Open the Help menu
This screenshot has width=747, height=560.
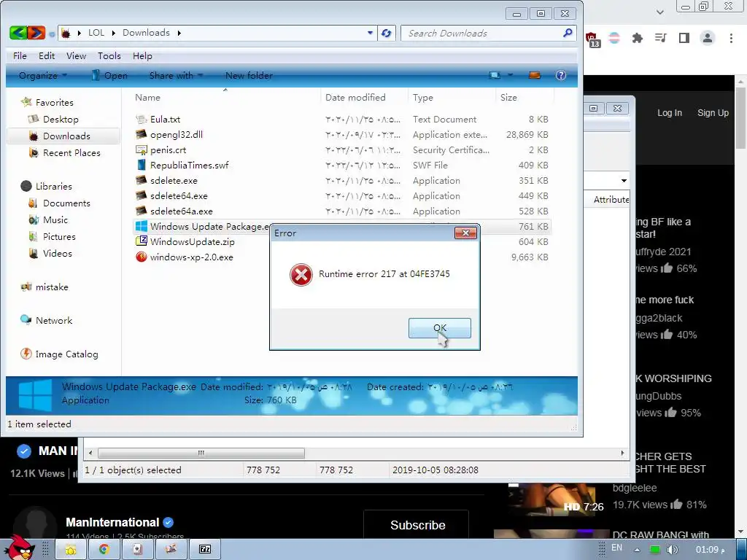pos(142,56)
